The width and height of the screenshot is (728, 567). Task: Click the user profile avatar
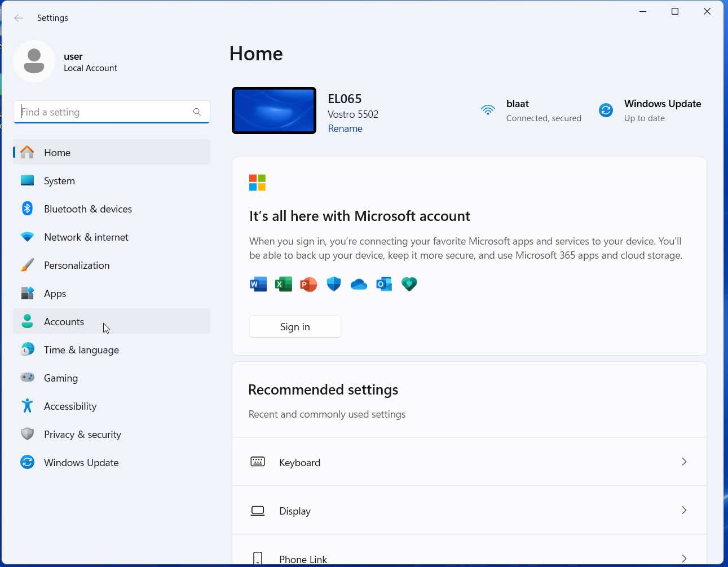coord(34,61)
